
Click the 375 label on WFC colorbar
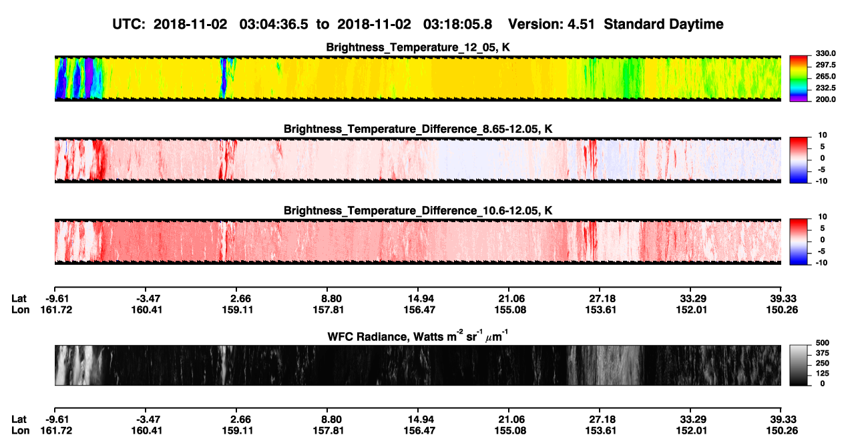coord(823,354)
